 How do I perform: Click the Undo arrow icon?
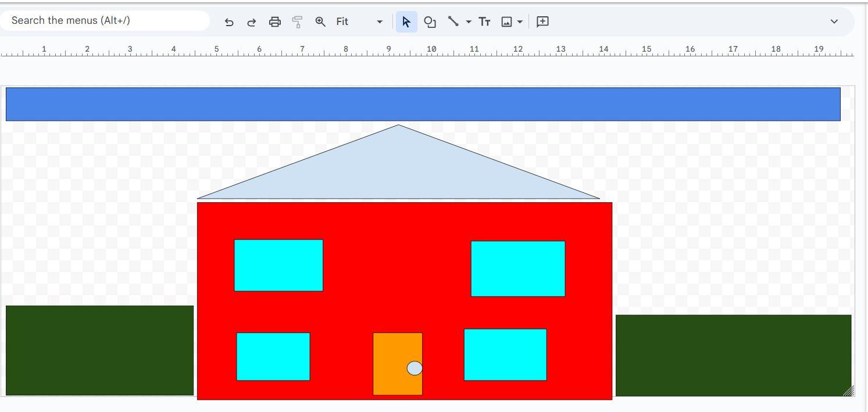tap(229, 22)
